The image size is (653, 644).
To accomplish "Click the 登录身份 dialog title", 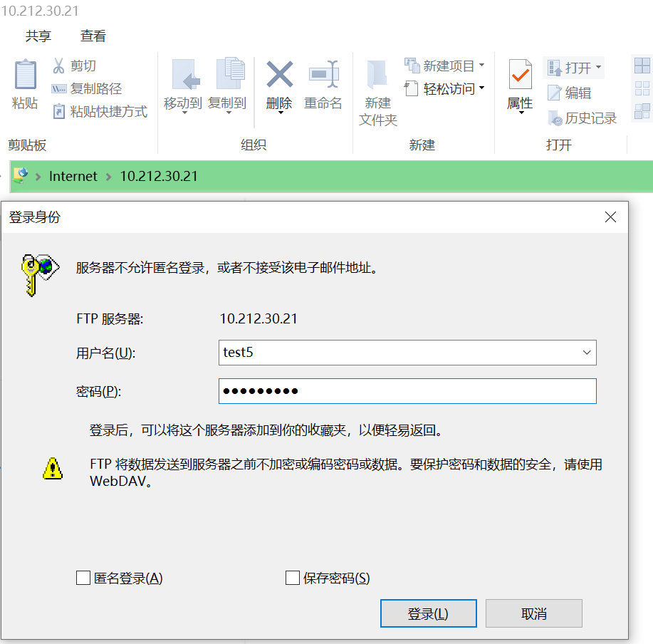I will tap(35, 217).
